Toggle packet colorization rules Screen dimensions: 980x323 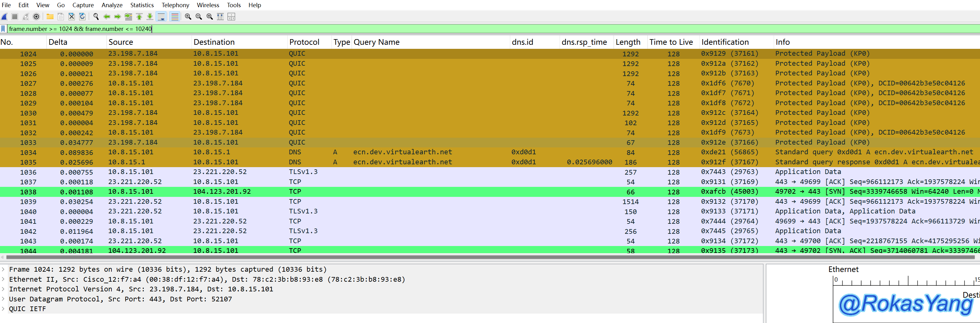coord(175,16)
